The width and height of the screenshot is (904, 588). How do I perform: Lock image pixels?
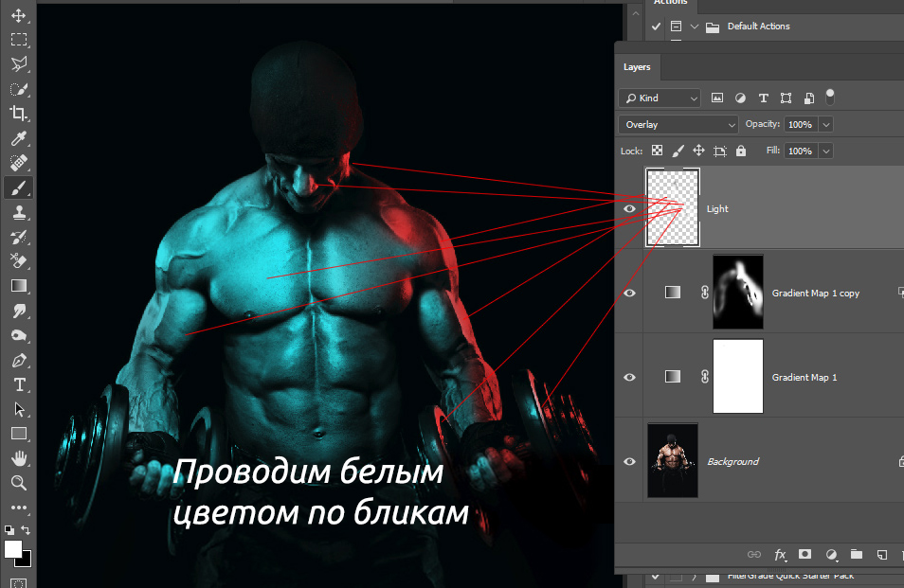click(678, 151)
